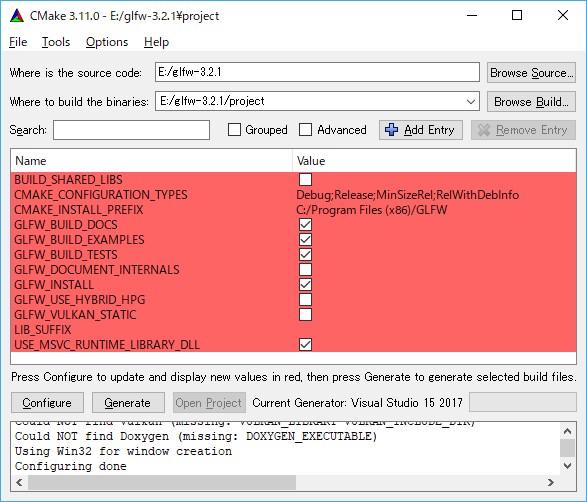Select the LIB_SUFFIX row name
Screen dimensions: 587x502
(43, 329)
